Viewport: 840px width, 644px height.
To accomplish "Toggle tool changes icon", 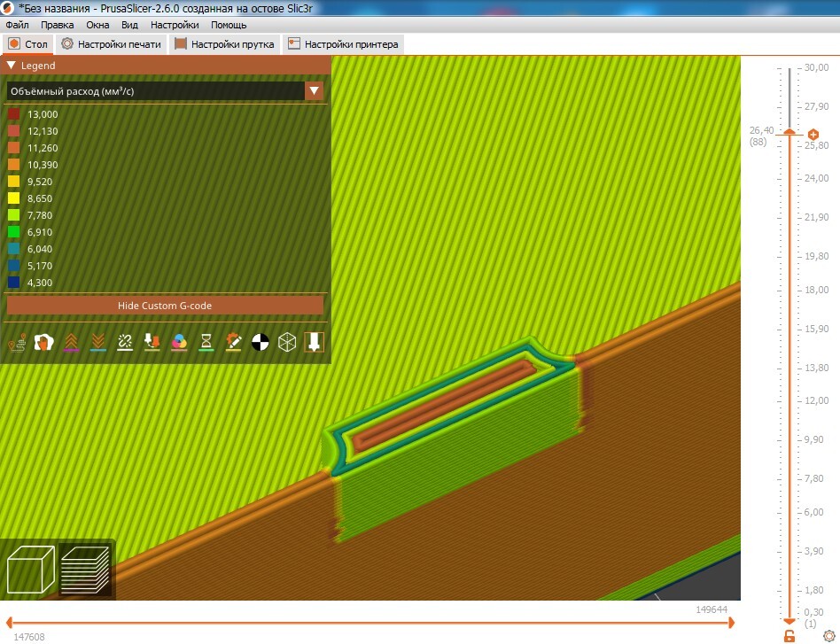I will point(152,342).
